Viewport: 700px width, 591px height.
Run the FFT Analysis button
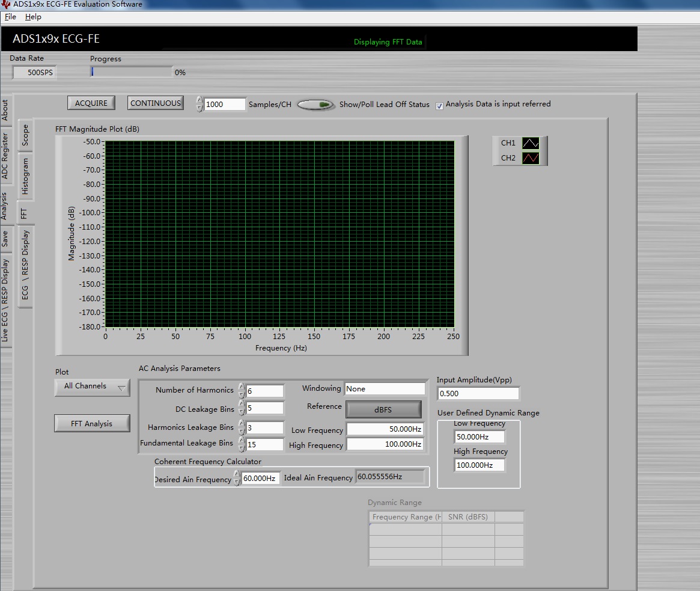tap(91, 424)
